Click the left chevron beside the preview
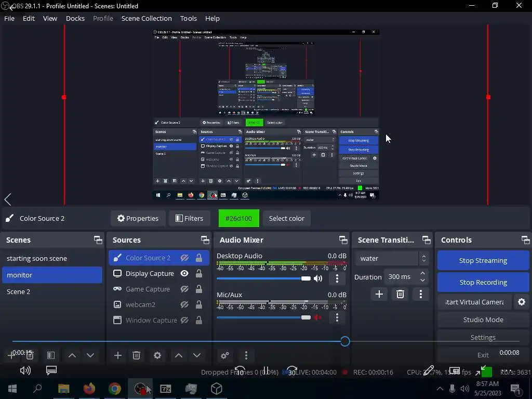This screenshot has width=532, height=399. (8, 199)
